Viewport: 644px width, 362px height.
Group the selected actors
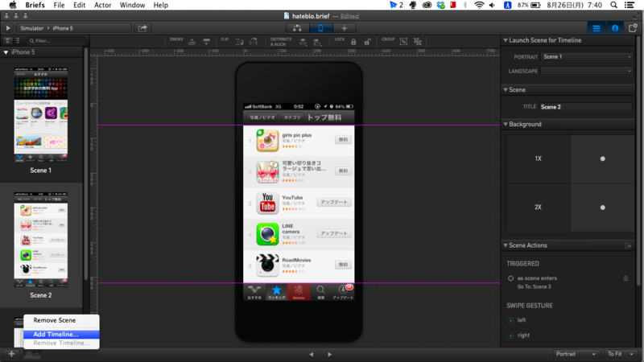pos(404,42)
